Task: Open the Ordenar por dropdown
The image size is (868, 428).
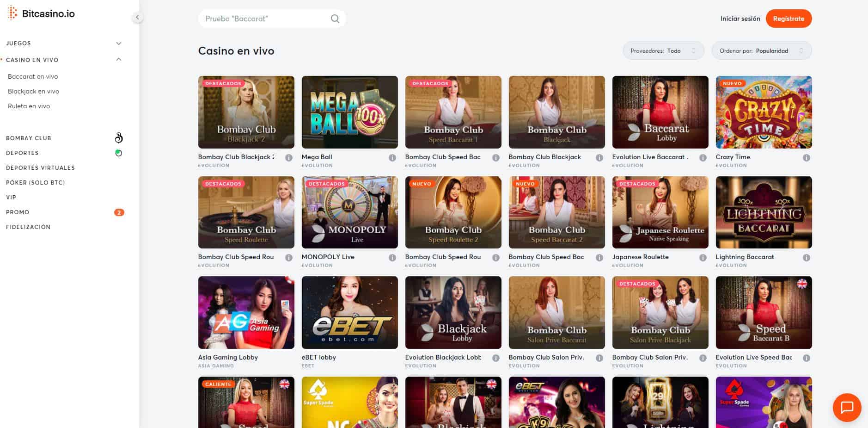Action: (x=761, y=51)
